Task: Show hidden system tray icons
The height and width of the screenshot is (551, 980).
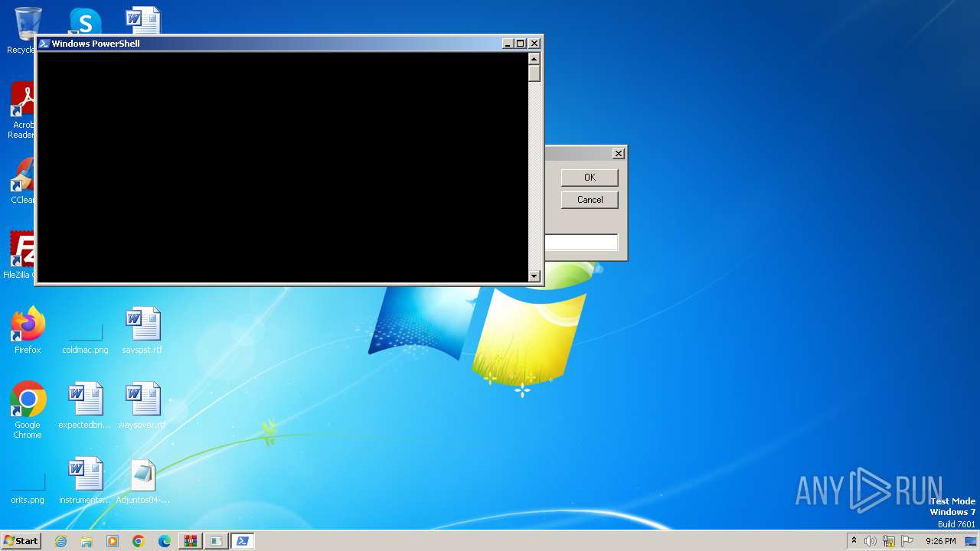Action: coord(854,541)
